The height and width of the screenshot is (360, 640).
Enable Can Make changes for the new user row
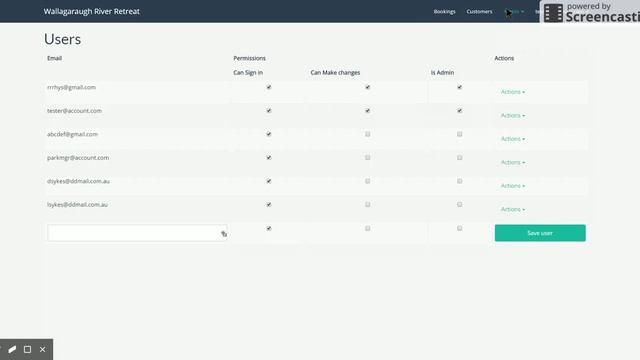point(367,228)
